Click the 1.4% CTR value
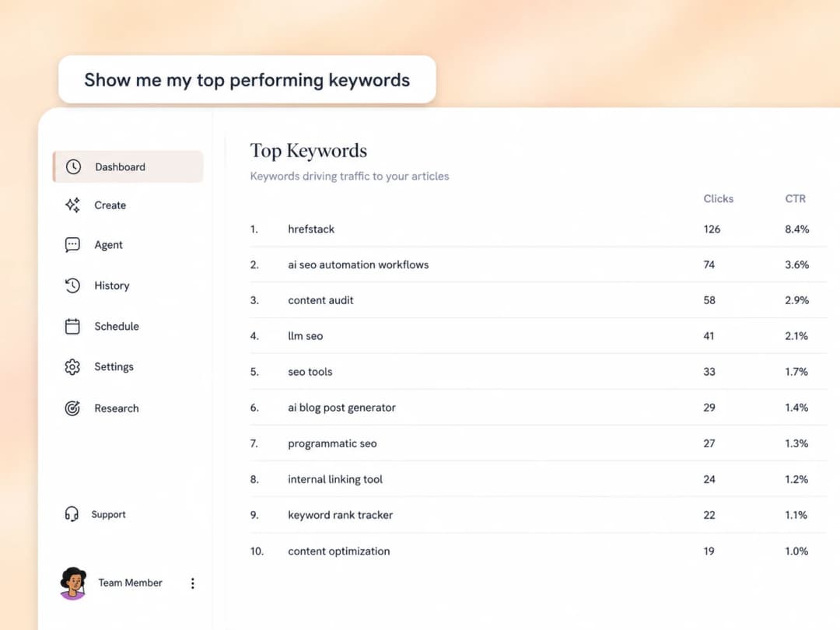The width and height of the screenshot is (840, 630). click(x=796, y=408)
